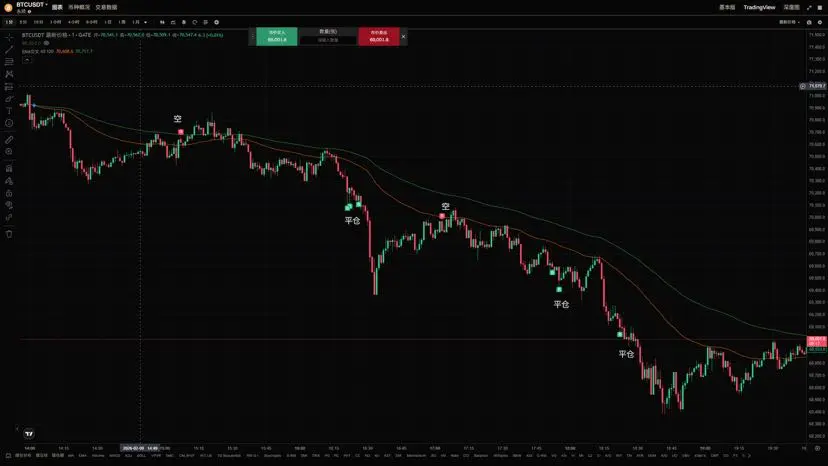
Task: Switch to 图表 tab
Action: click(x=57, y=7)
